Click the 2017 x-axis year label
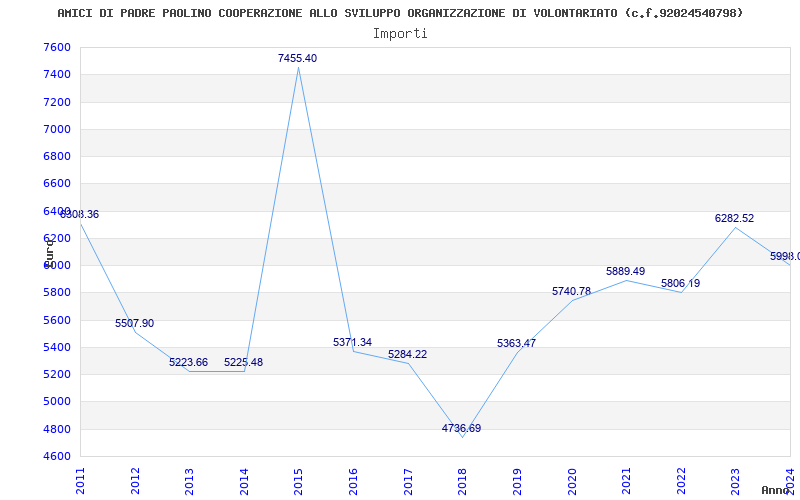The height and width of the screenshot is (500, 800). tap(408, 481)
